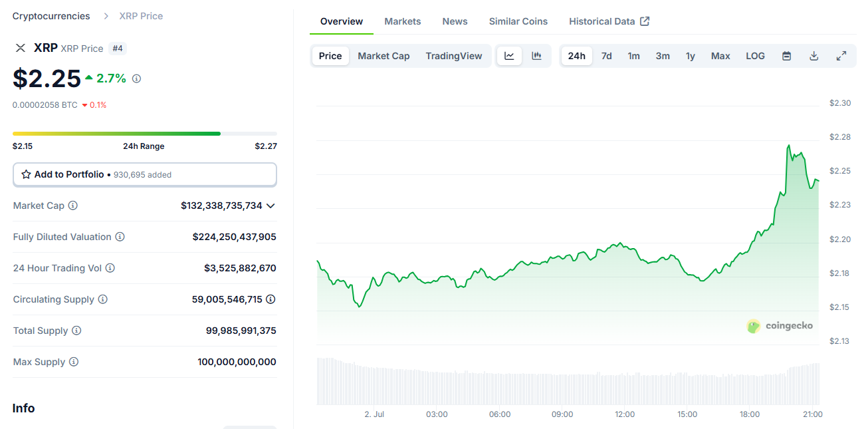The image size is (868, 429).
Task: Click the XRP logo next to the coin name
Action: tap(20, 48)
